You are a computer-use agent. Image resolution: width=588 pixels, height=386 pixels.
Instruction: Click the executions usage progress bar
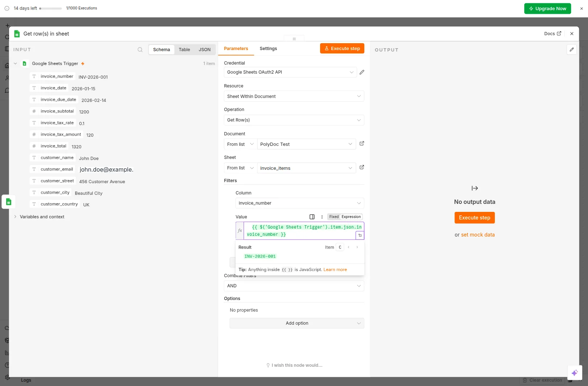(50, 8)
